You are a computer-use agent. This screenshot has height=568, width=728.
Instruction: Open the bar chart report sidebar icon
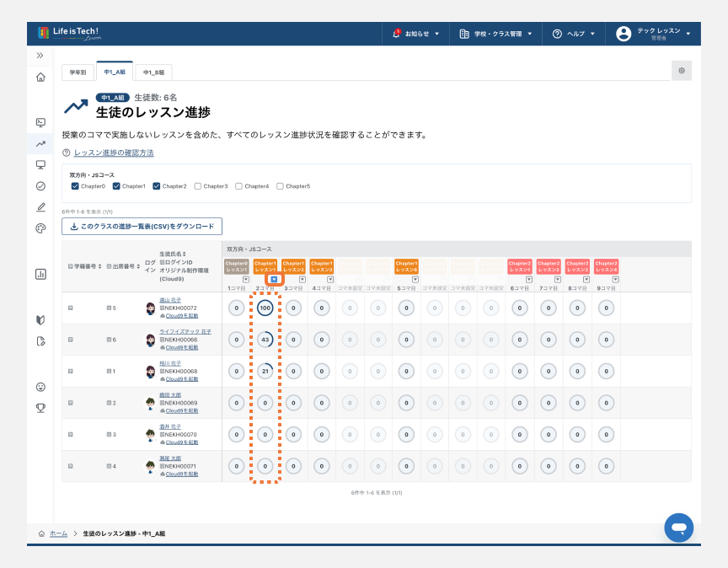point(40,274)
